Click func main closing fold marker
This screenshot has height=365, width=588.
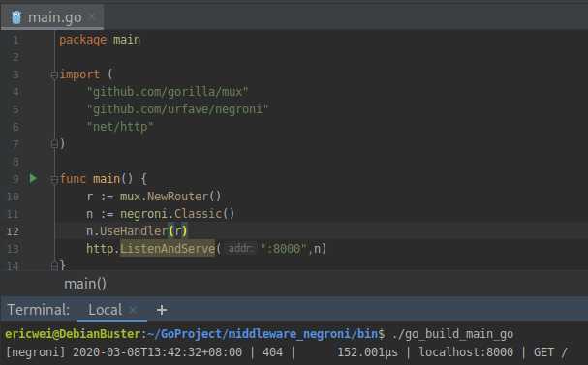pyautogui.click(x=54, y=265)
